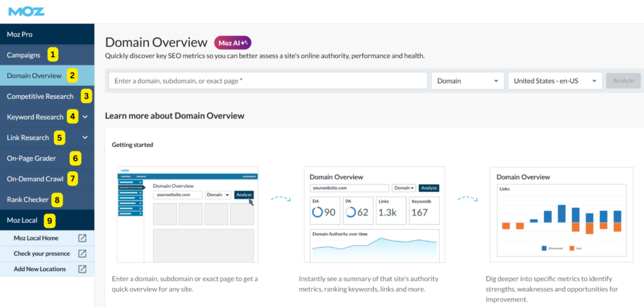Image resolution: width=644 pixels, height=307 pixels.
Task: Open external link icon for Moz Local Home
Action: 82,238
